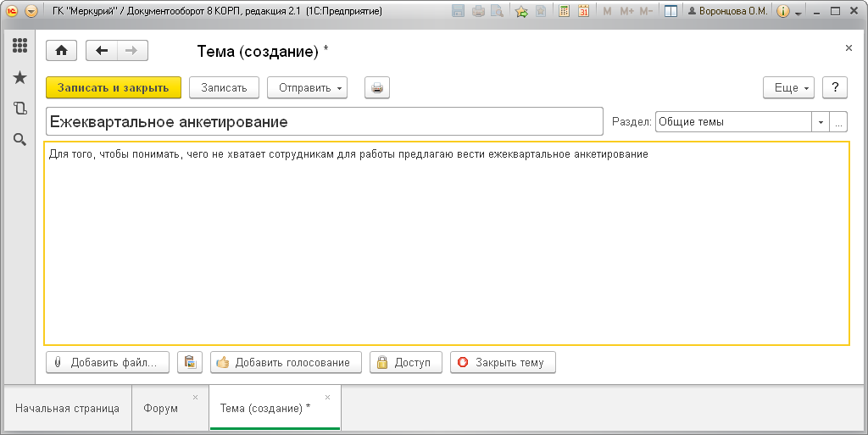Image resolution: width=868 pixels, height=435 pixels.
Task: Open History icon in left sidebar
Action: [x=20, y=109]
